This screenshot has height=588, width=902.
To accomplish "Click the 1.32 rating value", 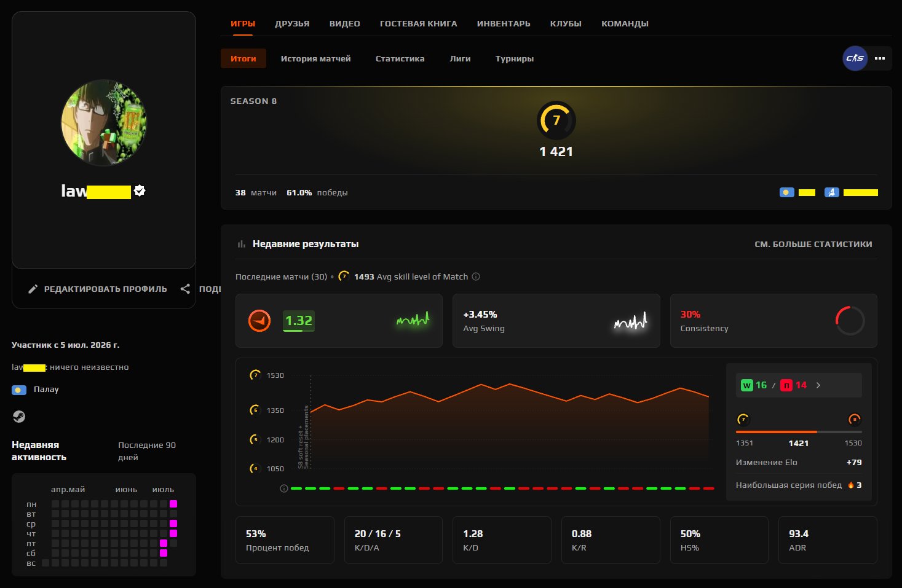I will tap(299, 321).
